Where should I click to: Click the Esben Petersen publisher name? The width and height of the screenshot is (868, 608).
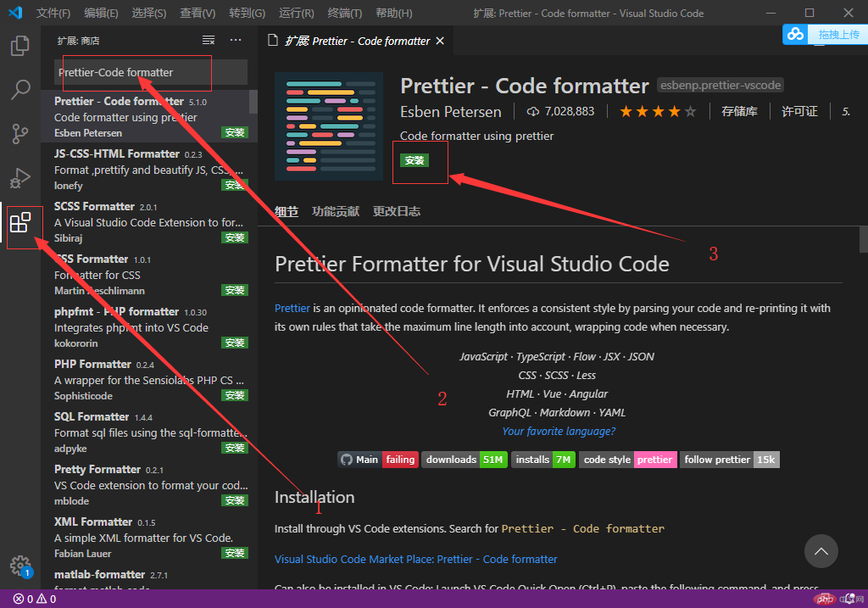click(x=451, y=112)
